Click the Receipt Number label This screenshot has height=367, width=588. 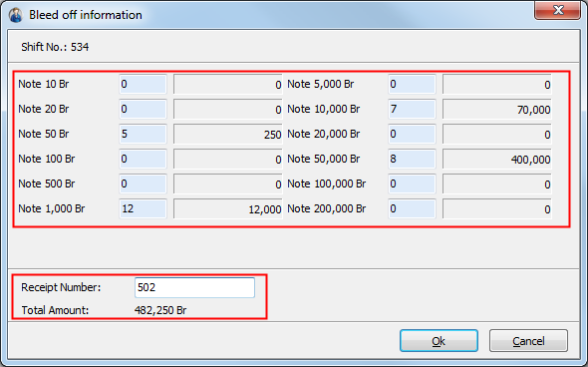click(61, 287)
